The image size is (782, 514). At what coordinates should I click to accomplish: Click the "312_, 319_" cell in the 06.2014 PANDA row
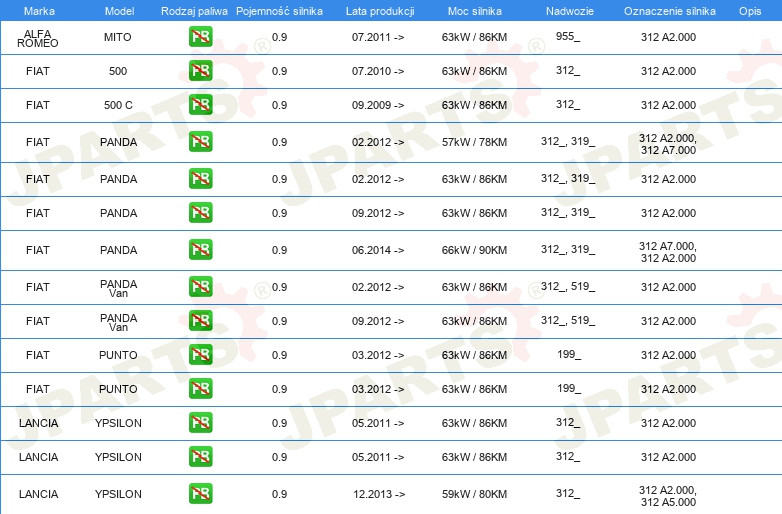568,249
